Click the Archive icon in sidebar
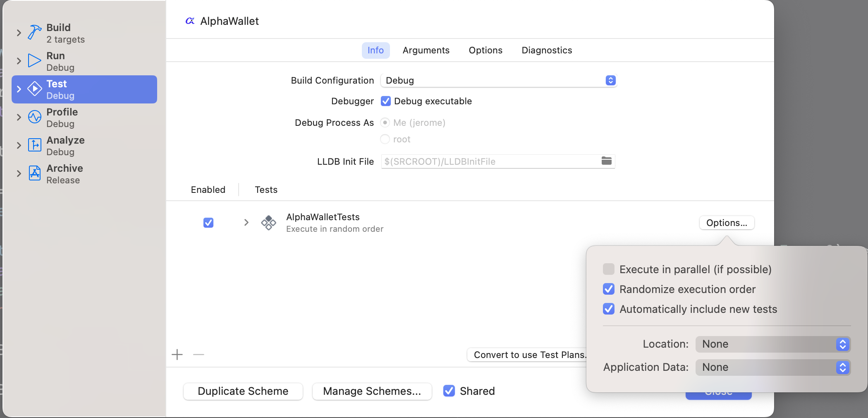868x418 pixels. pyautogui.click(x=35, y=173)
